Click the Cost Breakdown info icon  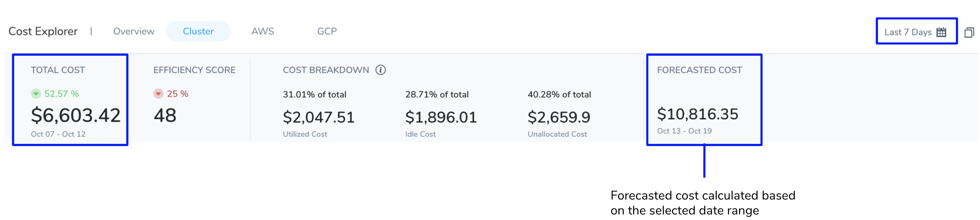click(380, 70)
